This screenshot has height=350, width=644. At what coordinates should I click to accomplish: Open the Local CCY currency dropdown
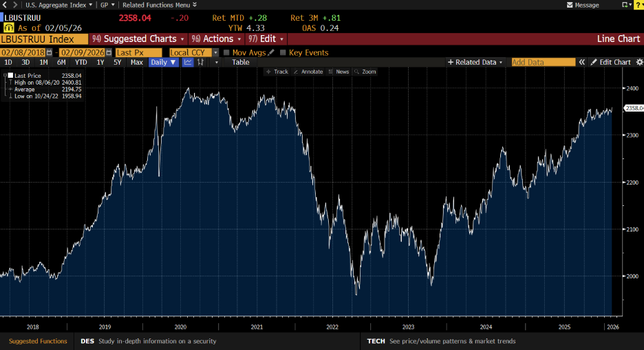click(215, 52)
